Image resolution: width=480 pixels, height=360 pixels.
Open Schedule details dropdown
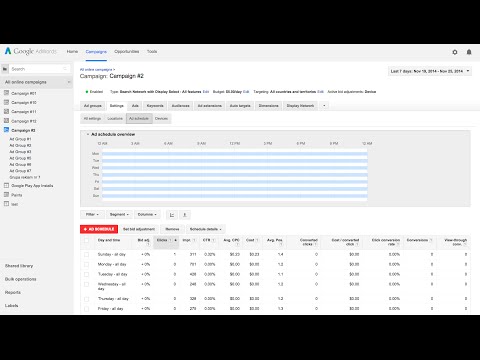tap(205, 229)
